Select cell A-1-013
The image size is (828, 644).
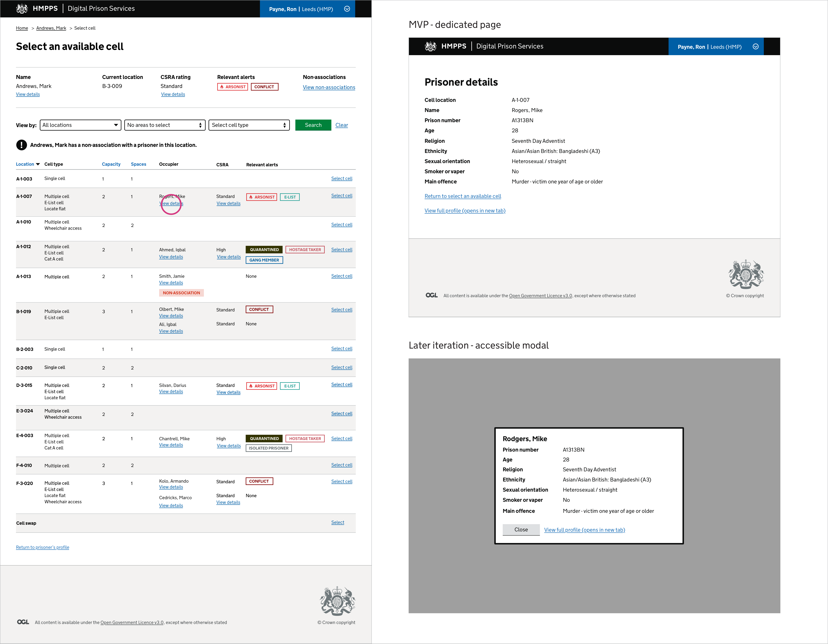tap(342, 276)
